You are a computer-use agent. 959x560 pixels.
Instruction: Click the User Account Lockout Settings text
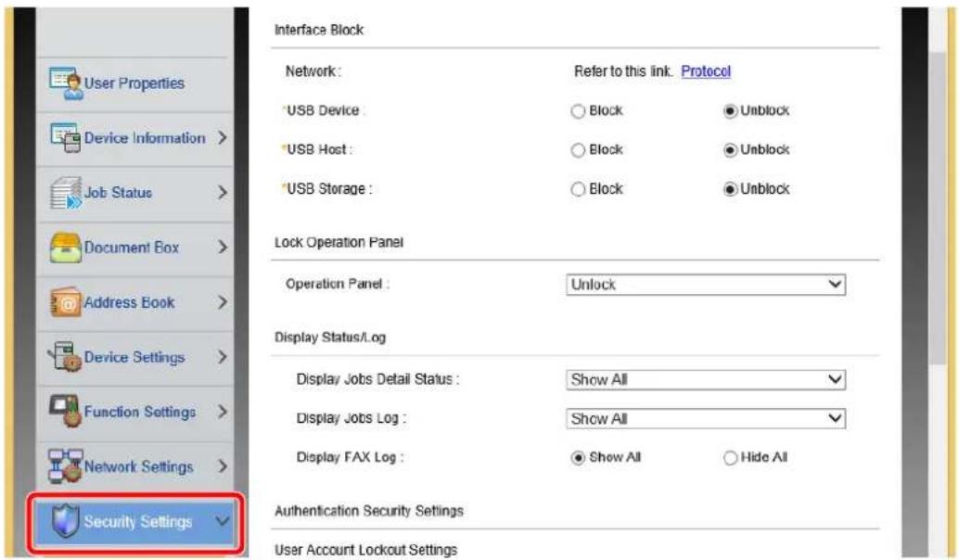pos(365,550)
